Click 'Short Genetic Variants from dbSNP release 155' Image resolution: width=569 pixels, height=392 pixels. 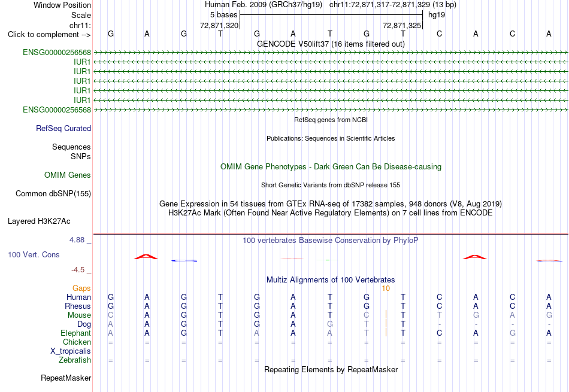point(331,185)
